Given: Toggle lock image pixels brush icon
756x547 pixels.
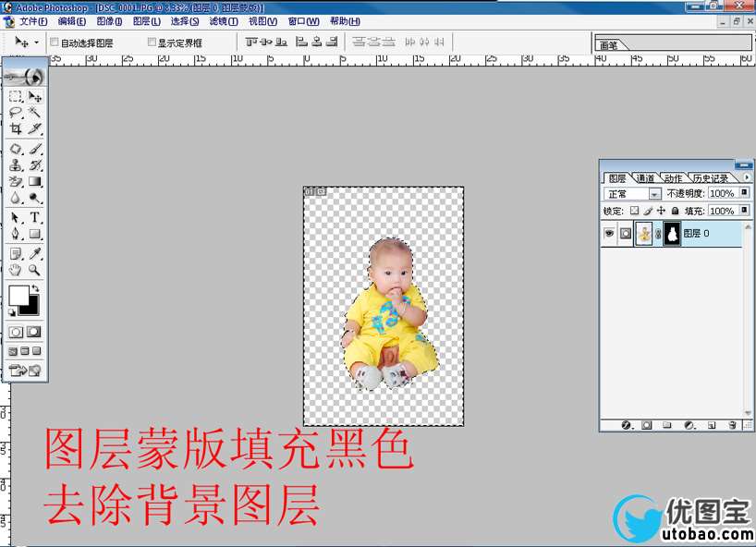Looking at the screenshot, I should (x=648, y=211).
